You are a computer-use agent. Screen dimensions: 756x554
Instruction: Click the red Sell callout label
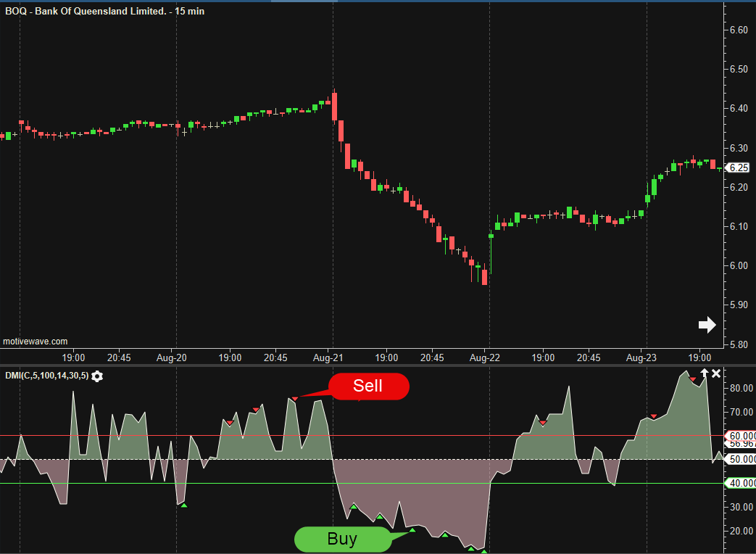pos(369,386)
